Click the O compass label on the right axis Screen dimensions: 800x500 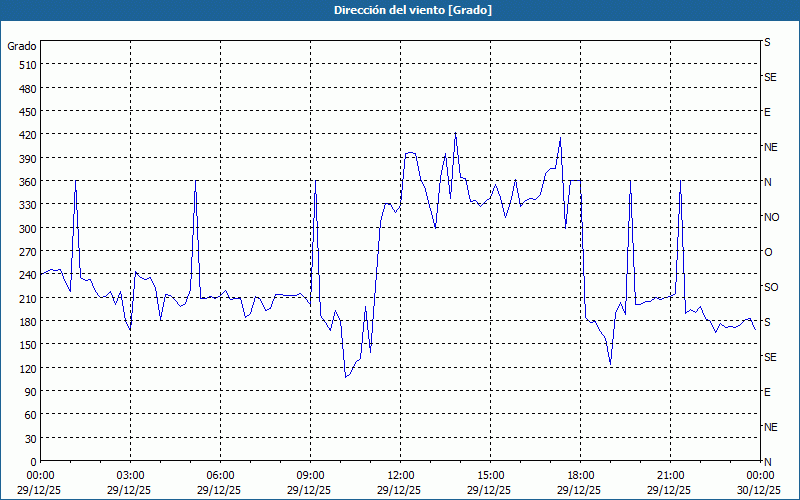pos(768,252)
